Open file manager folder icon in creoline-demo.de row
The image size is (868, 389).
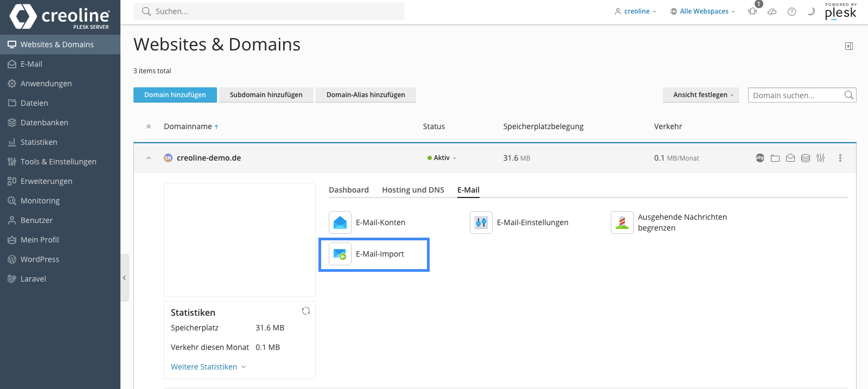tap(775, 158)
